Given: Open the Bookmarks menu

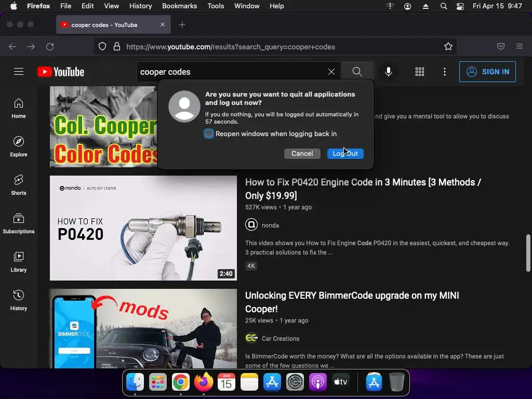Looking at the screenshot, I should click(179, 6).
